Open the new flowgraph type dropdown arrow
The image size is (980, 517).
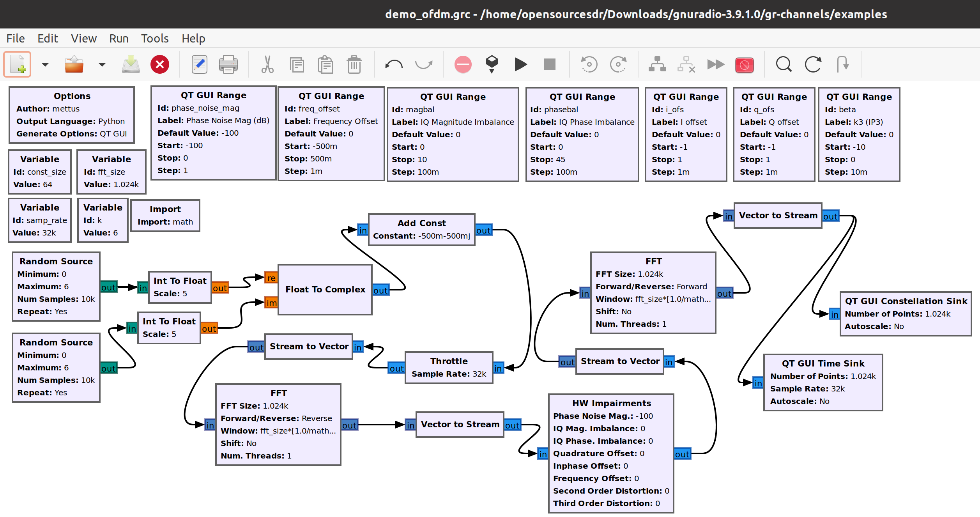45,64
